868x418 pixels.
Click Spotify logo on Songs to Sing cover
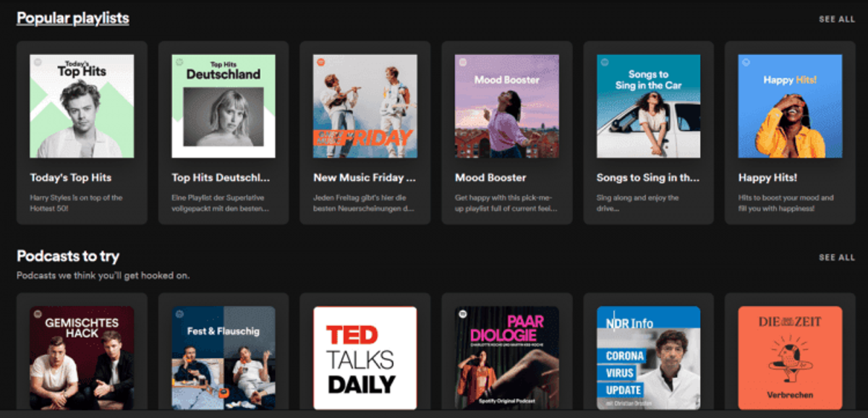coord(605,62)
